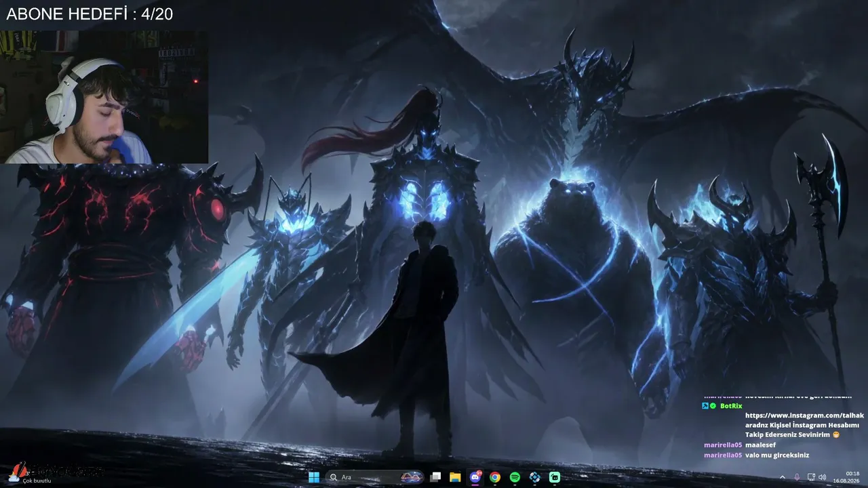This screenshot has height=488, width=868.
Task: Click the green verified badge next to BotRix
Action: [713, 405]
